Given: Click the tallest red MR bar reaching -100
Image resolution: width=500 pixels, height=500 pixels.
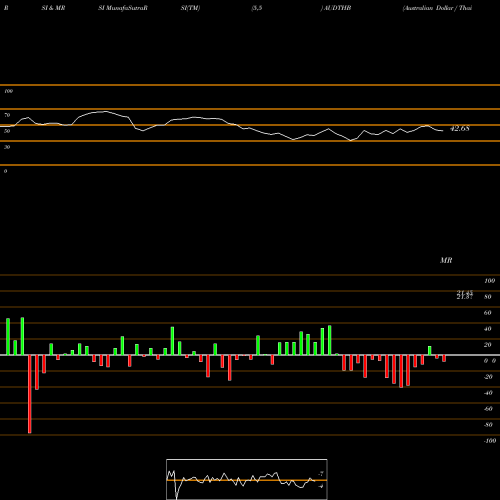Looking at the screenshot, I should tap(30, 394).
